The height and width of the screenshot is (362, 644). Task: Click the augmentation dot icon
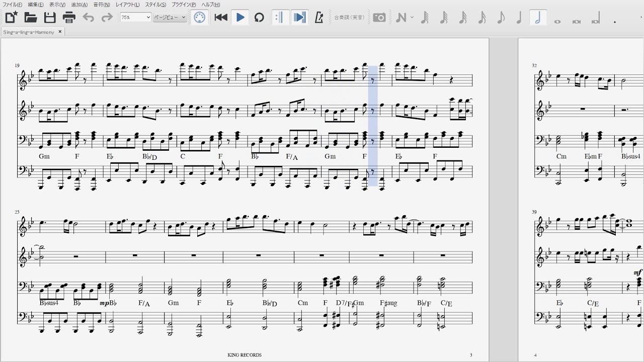coord(615,21)
